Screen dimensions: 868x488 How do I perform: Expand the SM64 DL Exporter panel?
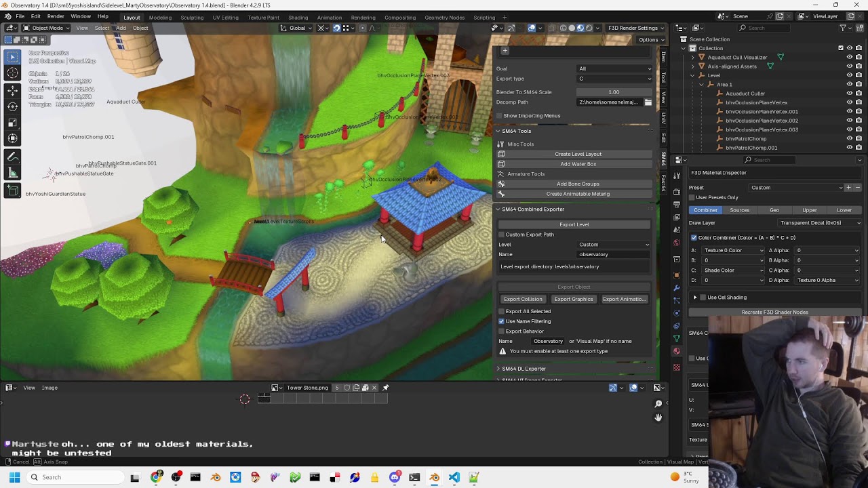coord(498,369)
